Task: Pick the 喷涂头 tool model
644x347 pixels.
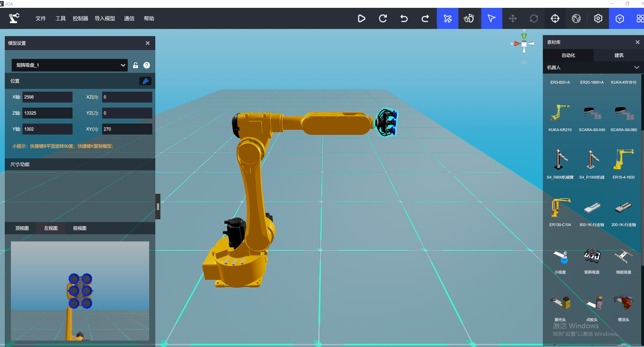Action: [x=624, y=307]
